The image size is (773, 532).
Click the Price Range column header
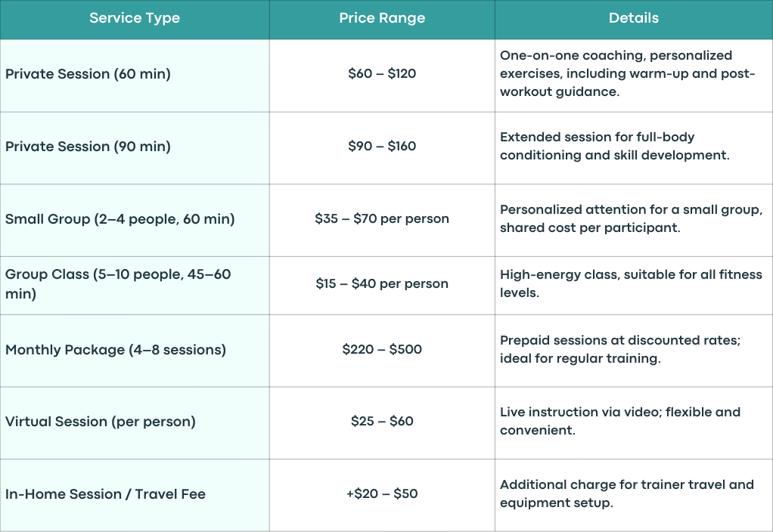[x=382, y=19]
